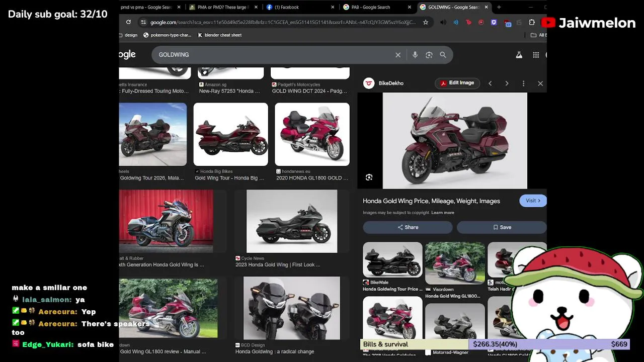
Task: Click the New-Ray 57253 Honda caption
Action: click(x=229, y=91)
